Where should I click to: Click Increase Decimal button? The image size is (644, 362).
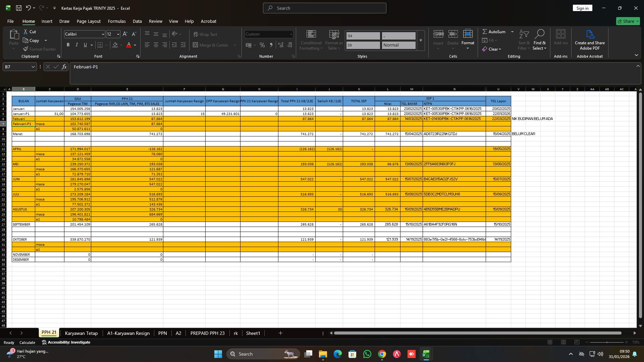pos(281,45)
